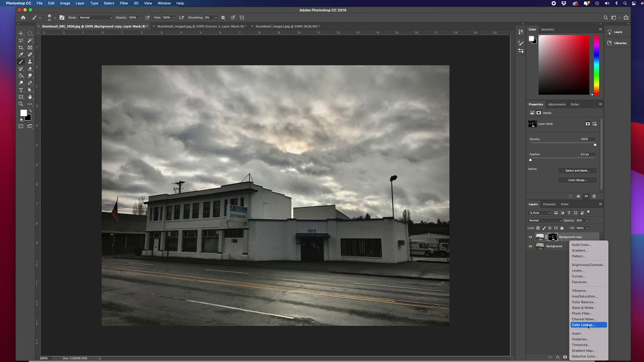The height and width of the screenshot is (362, 644).
Task: Click the Select and Mask button
Action: 577,170
